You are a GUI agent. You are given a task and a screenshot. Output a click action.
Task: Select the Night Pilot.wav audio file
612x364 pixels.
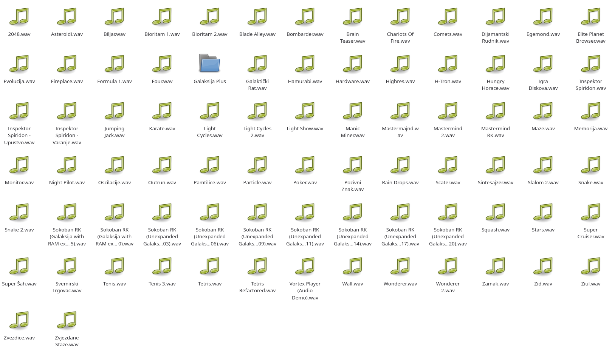click(x=67, y=166)
